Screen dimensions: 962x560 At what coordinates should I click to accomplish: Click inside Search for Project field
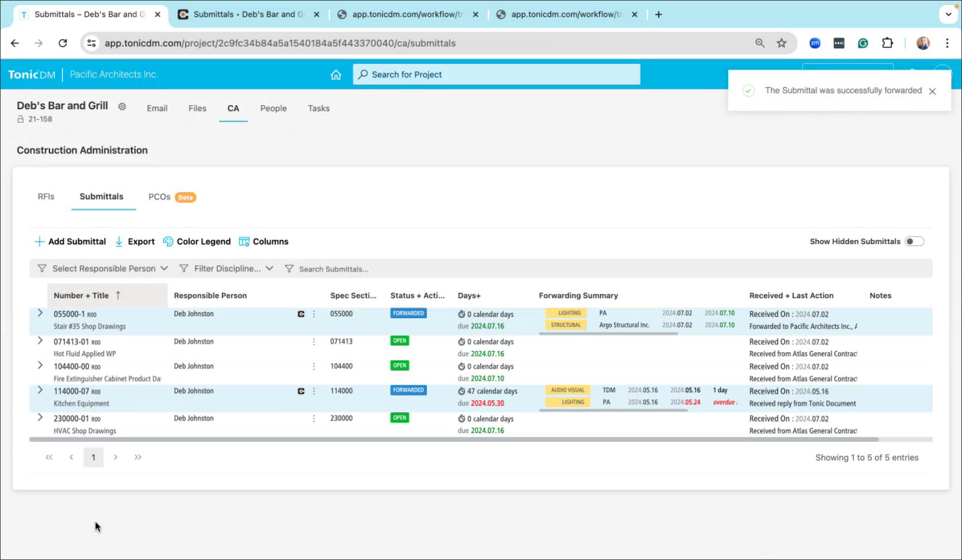coord(497,75)
